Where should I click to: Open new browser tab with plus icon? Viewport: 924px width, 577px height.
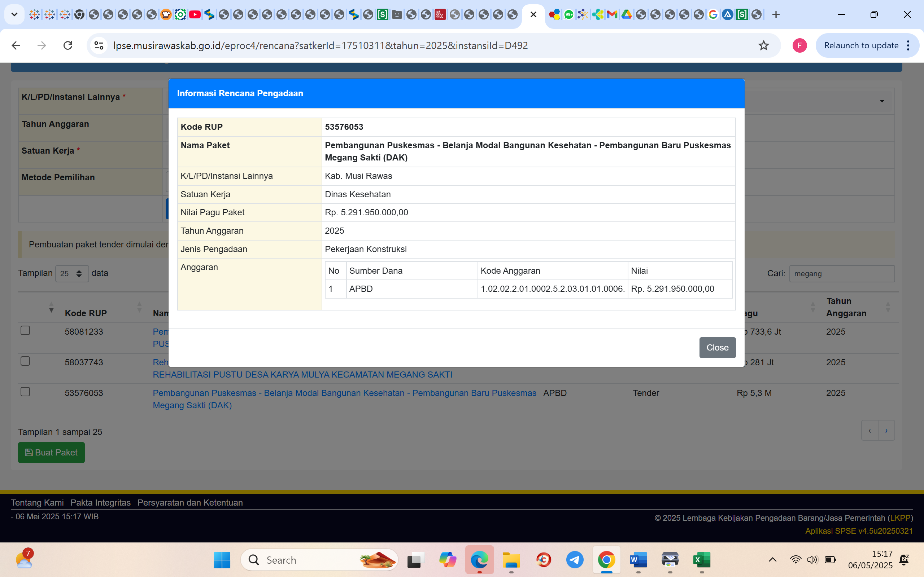click(775, 14)
